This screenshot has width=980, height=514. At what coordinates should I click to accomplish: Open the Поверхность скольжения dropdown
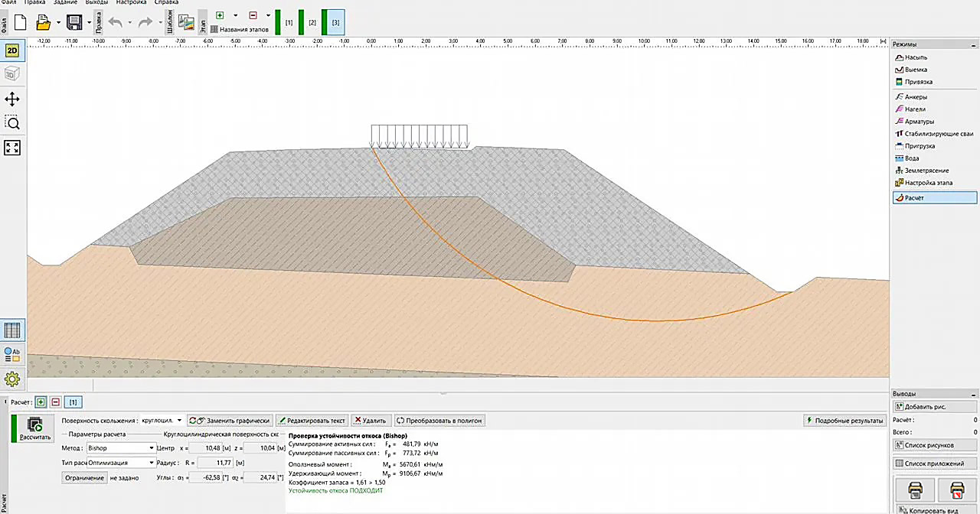[162, 421]
